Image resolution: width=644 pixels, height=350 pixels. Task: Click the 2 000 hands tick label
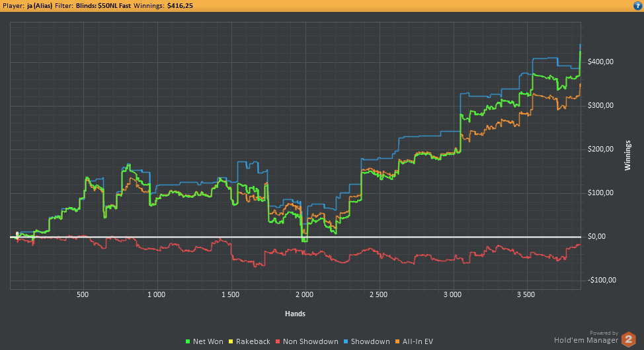[305, 294]
